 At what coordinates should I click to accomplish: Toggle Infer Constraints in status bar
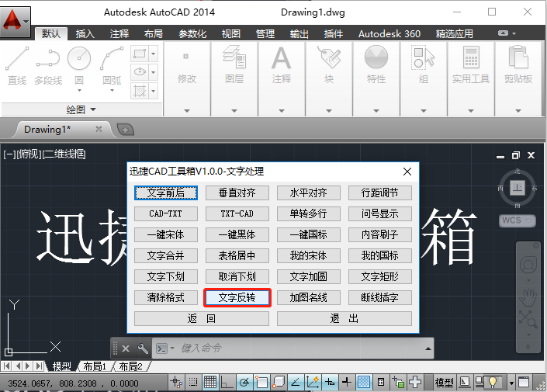point(177,383)
